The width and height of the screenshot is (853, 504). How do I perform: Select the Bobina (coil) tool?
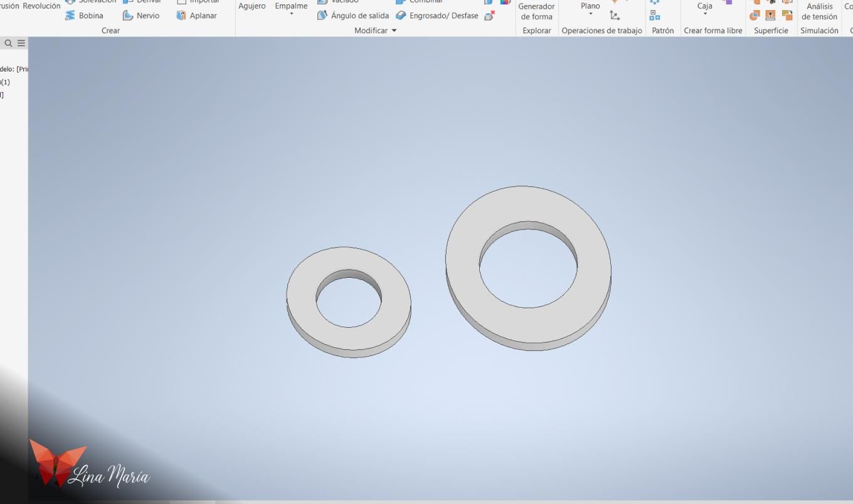tap(84, 16)
